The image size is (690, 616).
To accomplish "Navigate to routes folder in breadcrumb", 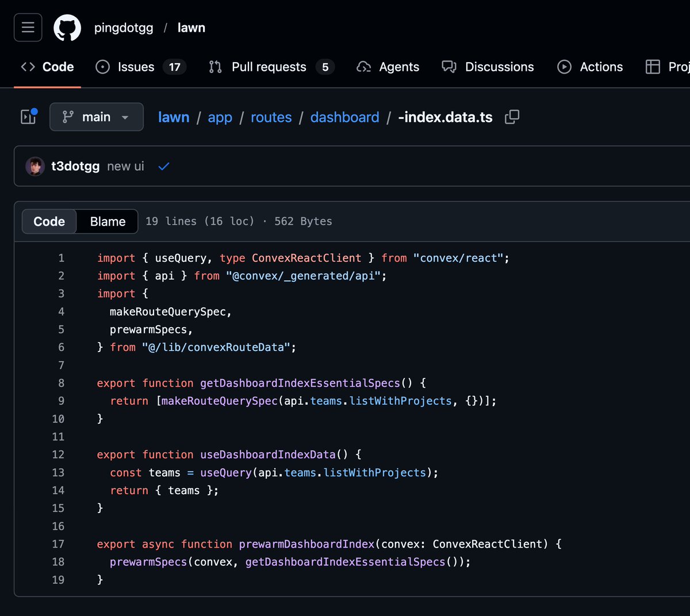I will [x=271, y=117].
